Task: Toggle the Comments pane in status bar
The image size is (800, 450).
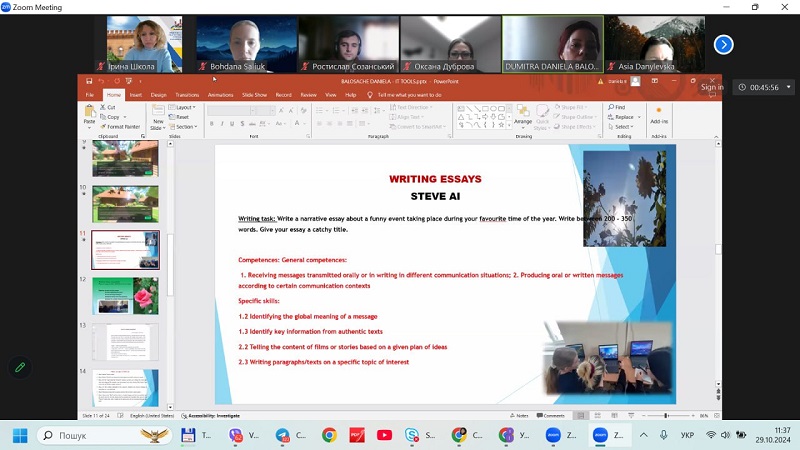Action: coord(551,415)
